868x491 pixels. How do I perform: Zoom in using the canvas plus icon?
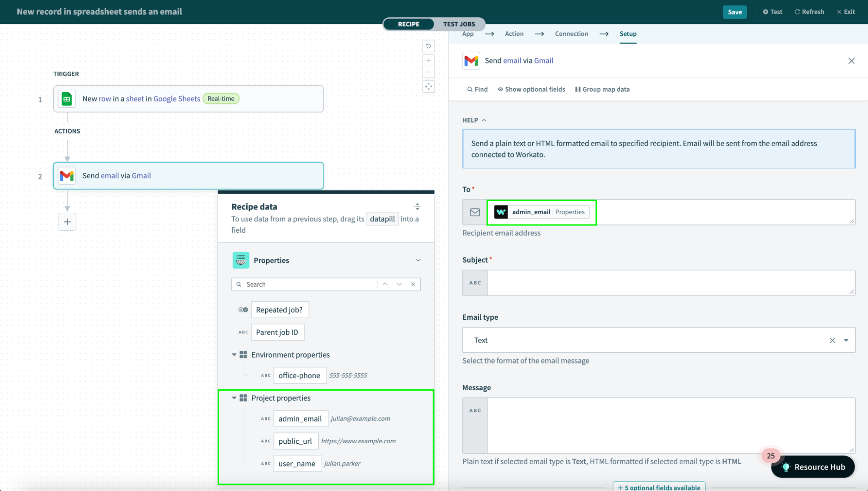click(x=429, y=60)
